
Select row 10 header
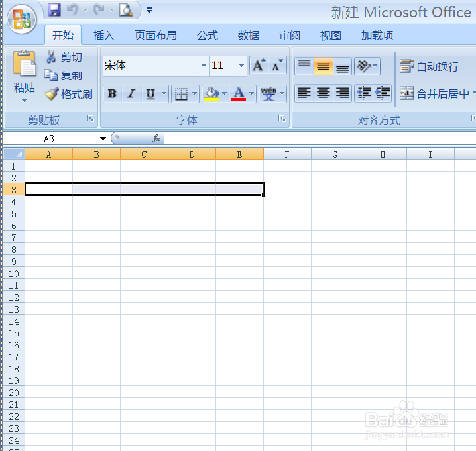tap(14, 274)
